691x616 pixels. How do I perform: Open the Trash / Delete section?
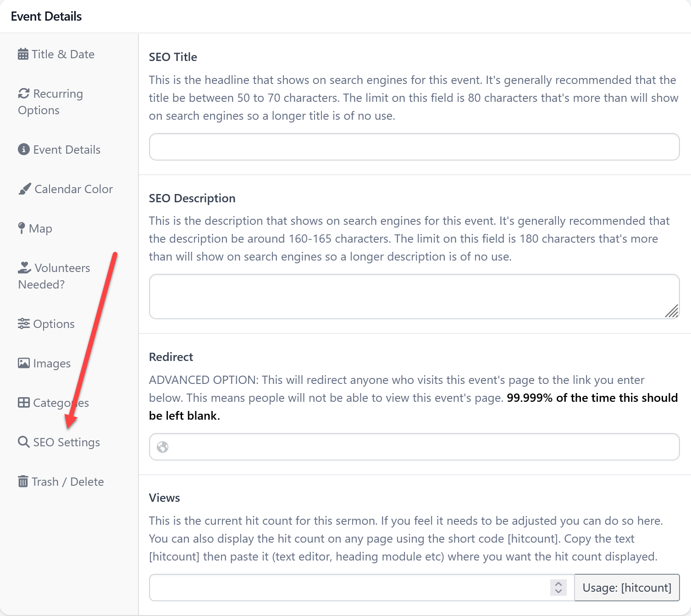[x=67, y=482]
